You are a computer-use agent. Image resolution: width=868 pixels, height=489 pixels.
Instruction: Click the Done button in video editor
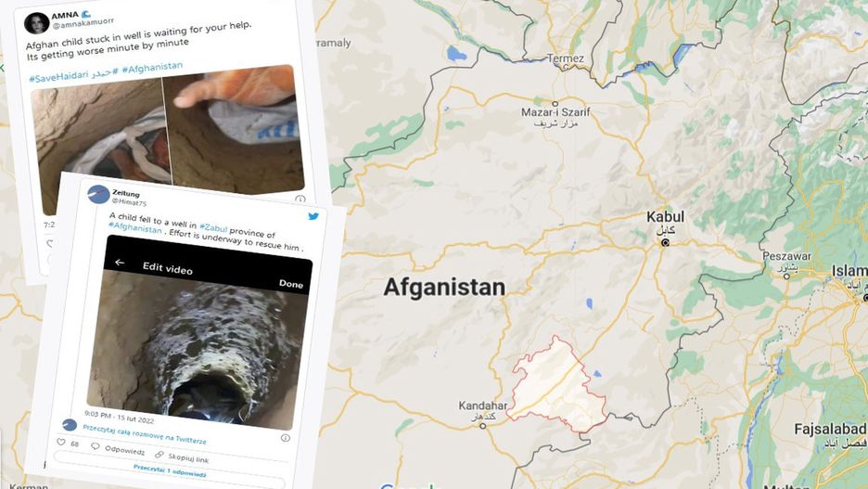(290, 283)
